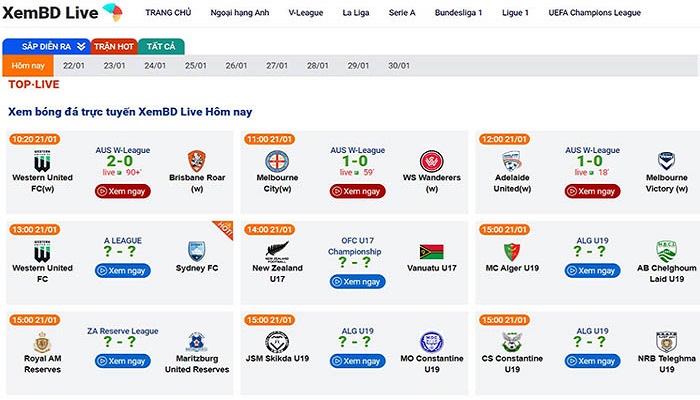
Task: Click Melbourne Victory (w) team crest
Action: tap(667, 161)
